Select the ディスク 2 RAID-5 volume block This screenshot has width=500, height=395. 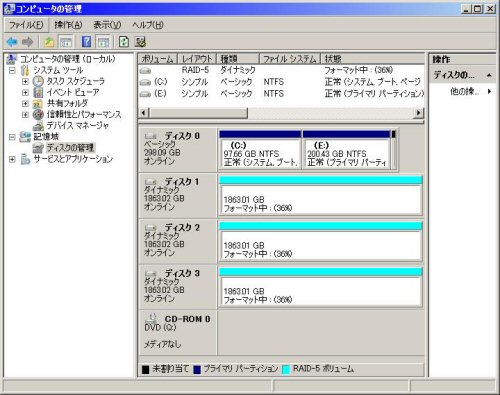pos(321,242)
